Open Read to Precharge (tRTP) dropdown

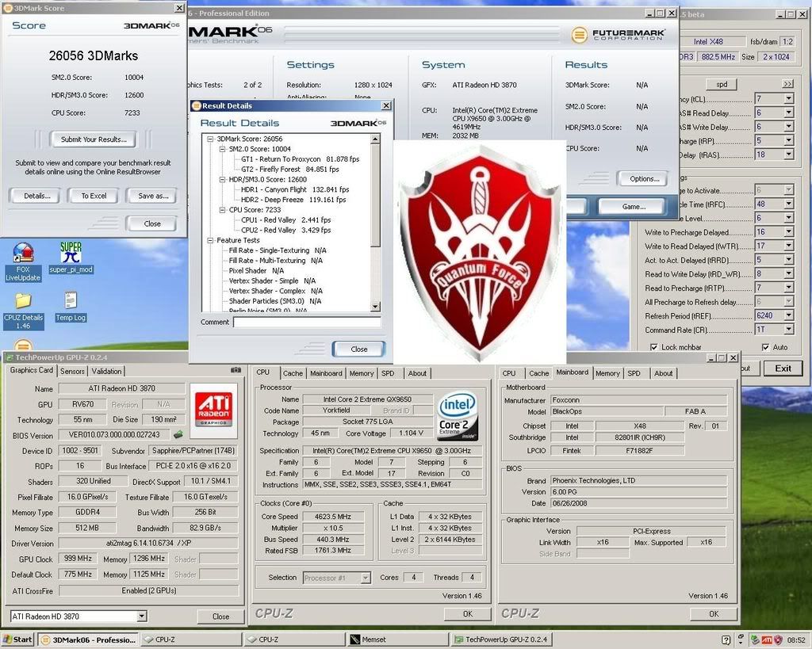[788, 288]
